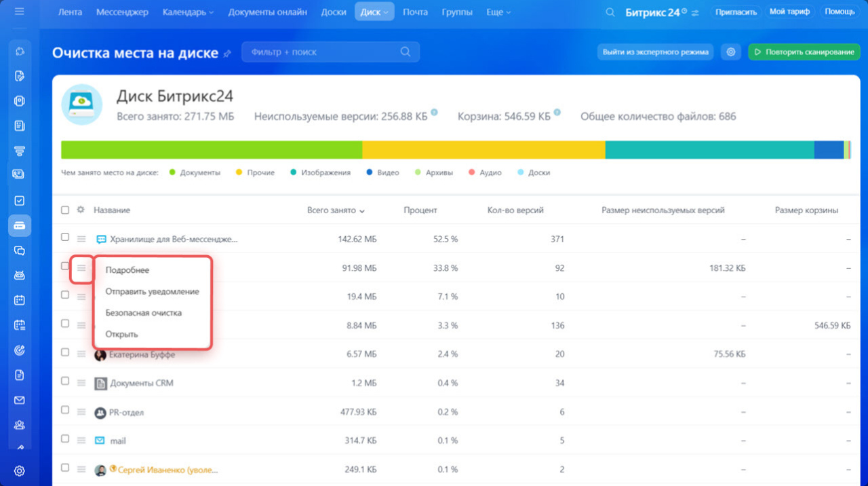The image size is (868, 486).
Task: Click the mail row envelope icon
Action: pos(100,441)
